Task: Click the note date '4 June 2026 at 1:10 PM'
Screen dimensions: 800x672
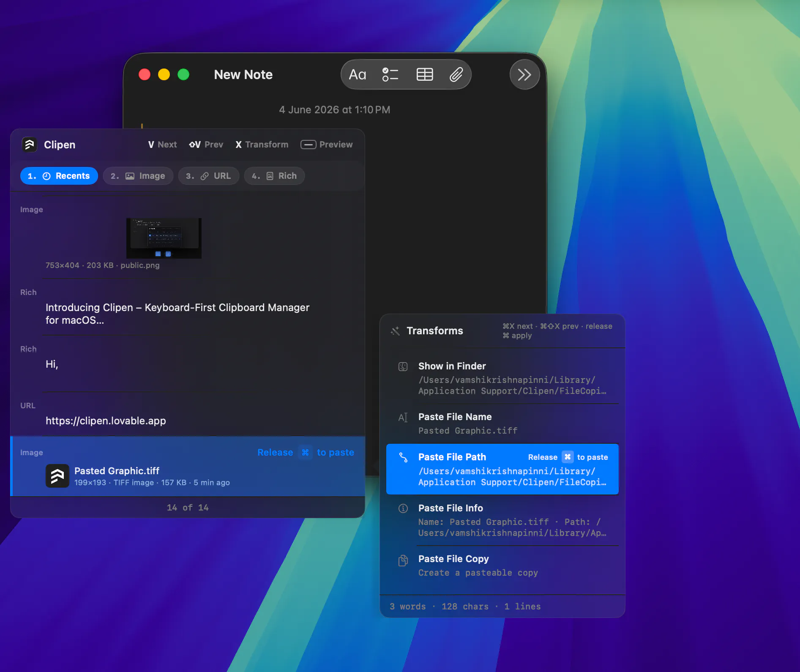Action: [335, 110]
